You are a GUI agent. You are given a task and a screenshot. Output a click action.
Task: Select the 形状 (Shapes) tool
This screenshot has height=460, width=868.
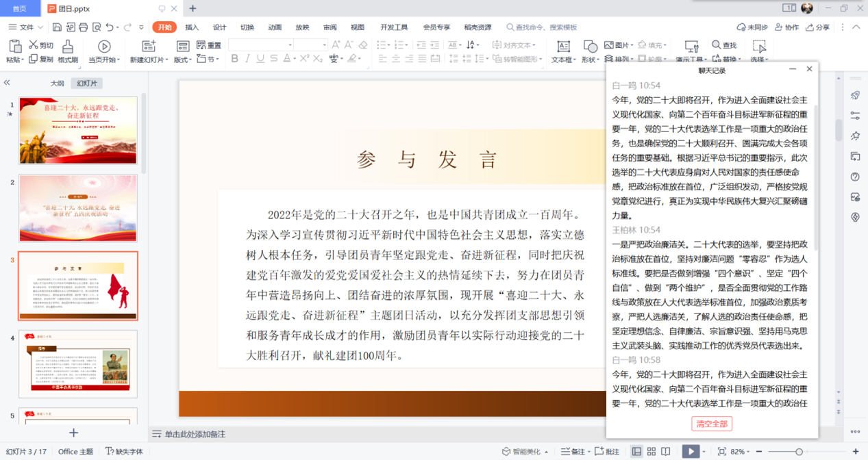(x=591, y=51)
